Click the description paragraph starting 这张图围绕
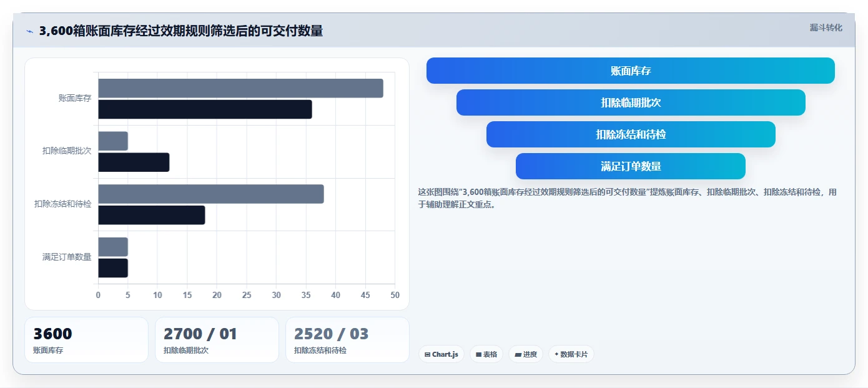 click(627, 198)
